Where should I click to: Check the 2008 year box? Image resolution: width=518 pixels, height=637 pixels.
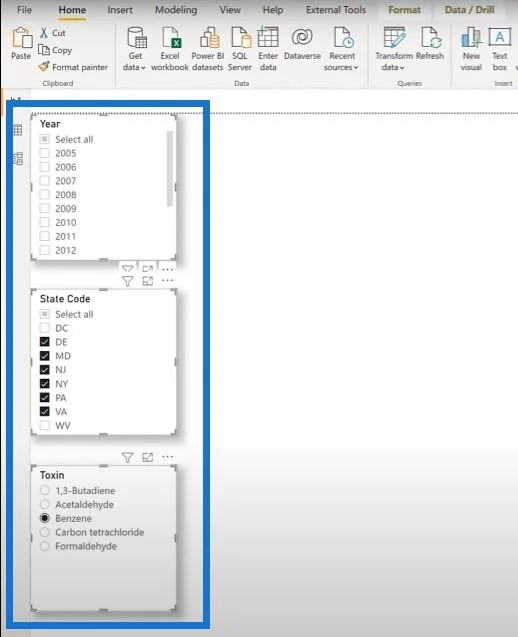click(x=45, y=195)
